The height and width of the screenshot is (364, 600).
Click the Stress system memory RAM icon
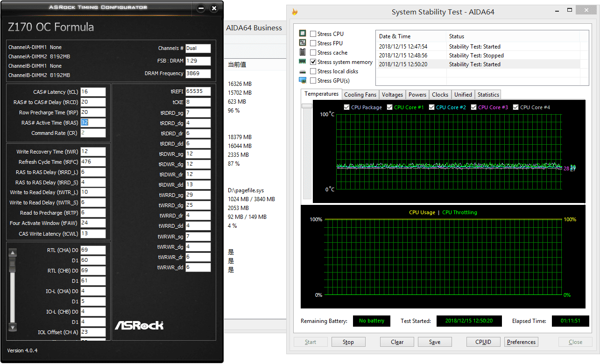[x=303, y=62]
